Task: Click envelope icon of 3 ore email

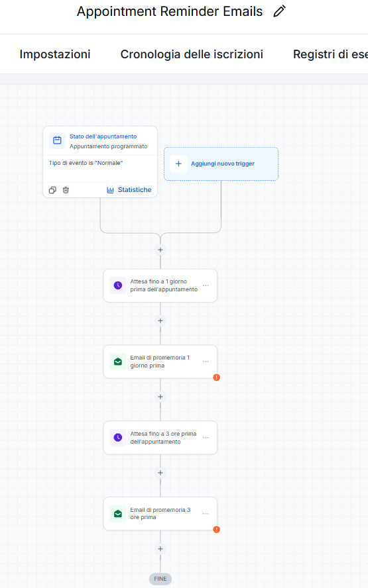Action: coord(118,514)
